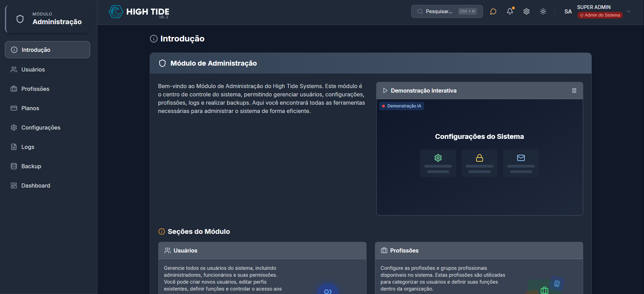The width and height of the screenshot is (644, 294).
Task: Click the SA avatar initials
Action: [x=568, y=11]
